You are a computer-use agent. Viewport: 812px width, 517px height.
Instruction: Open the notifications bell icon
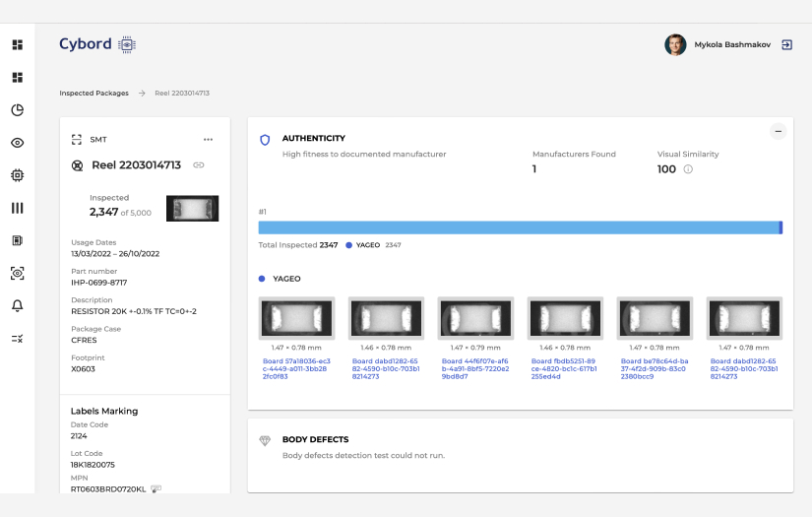17,305
